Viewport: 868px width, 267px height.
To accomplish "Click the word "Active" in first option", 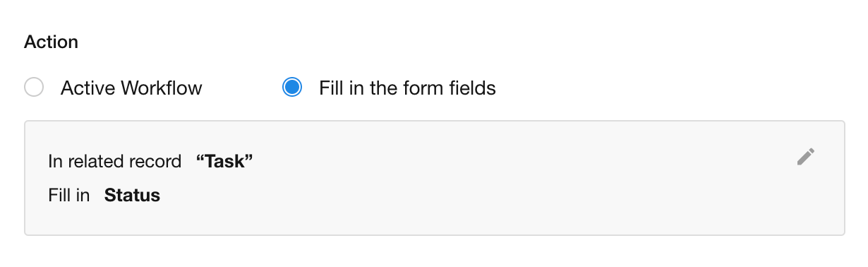I will tap(88, 88).
